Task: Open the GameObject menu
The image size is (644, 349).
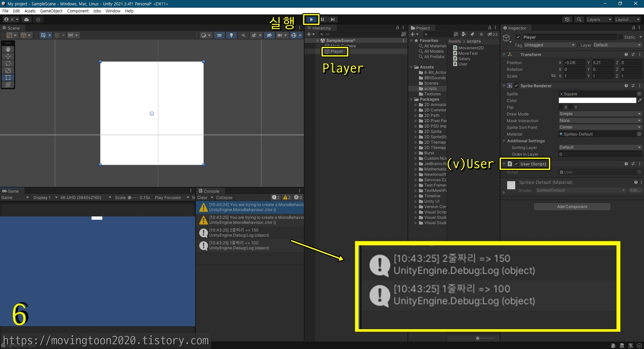Action: (x=51, y=11)
